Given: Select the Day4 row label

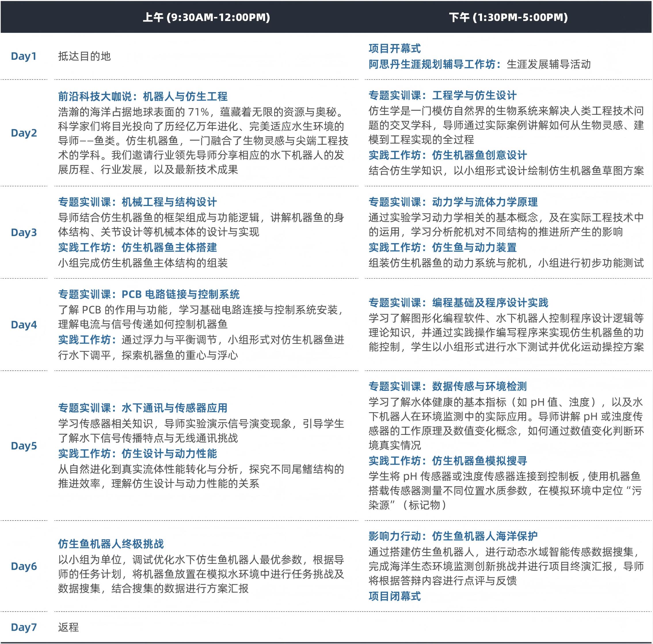Looking at the screenshot, I should (x=24, y=325).
